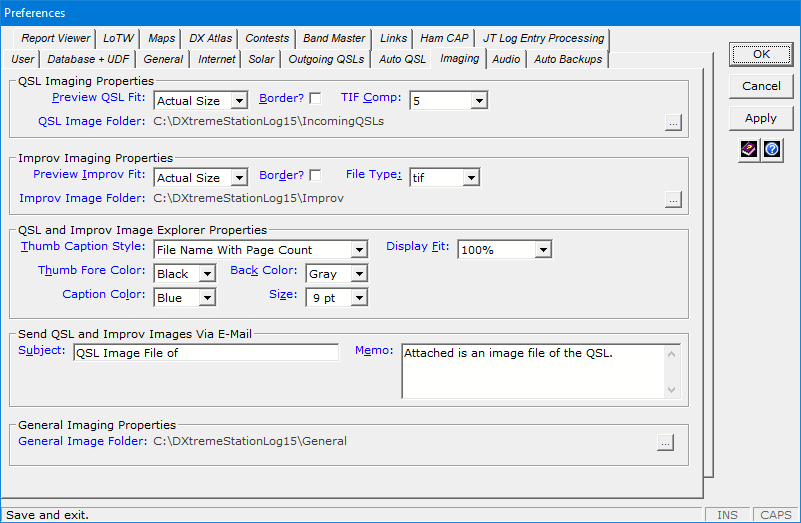Toggle the QSL Imaging Border checkbox

[x=315, y=99]
